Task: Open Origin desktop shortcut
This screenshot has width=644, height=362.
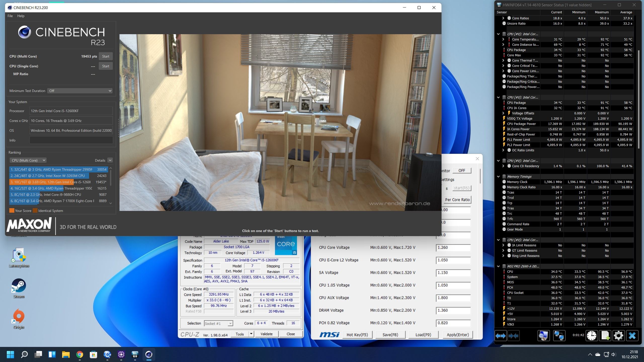Action: pyautogui.click(x=19, y=319)
